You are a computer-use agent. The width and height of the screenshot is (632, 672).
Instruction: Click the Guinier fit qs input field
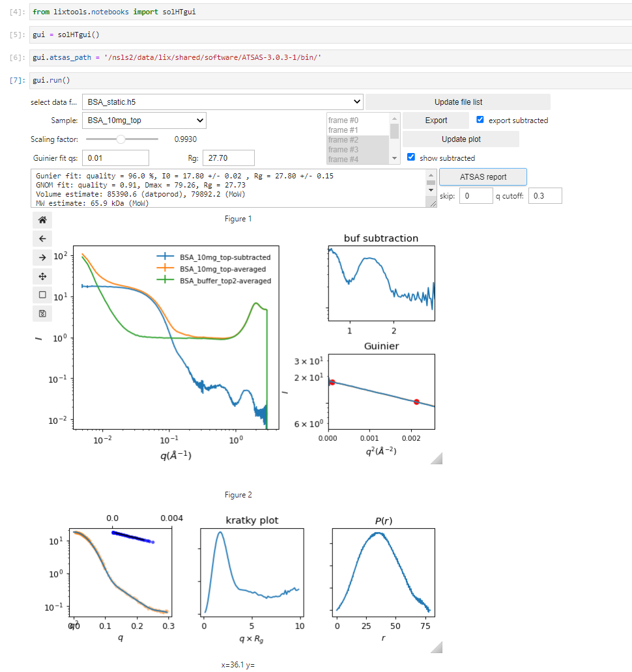[x=116, y=158]
